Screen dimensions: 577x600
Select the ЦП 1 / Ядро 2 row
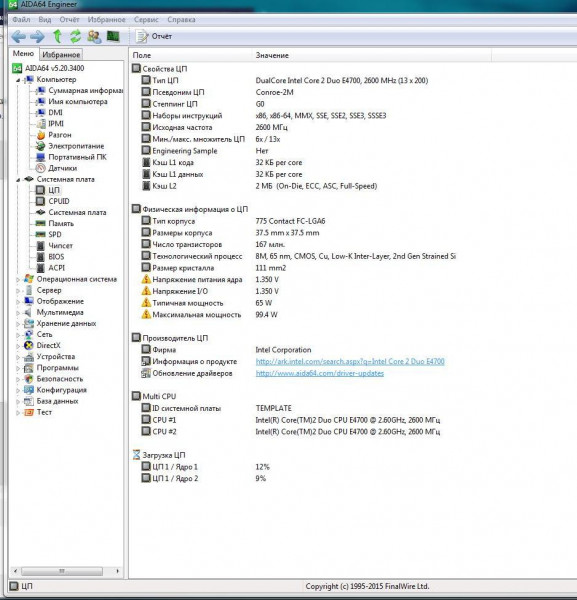click(x=204, y=479)
